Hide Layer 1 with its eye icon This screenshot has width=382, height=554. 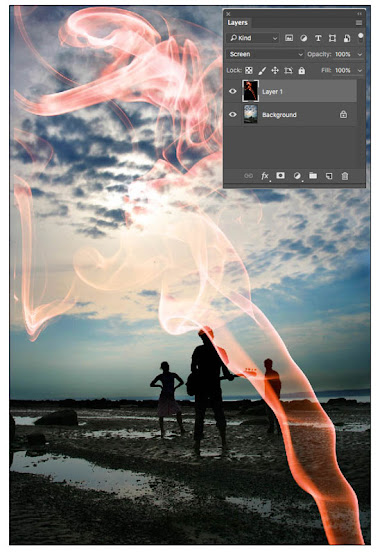click(233, 91)
